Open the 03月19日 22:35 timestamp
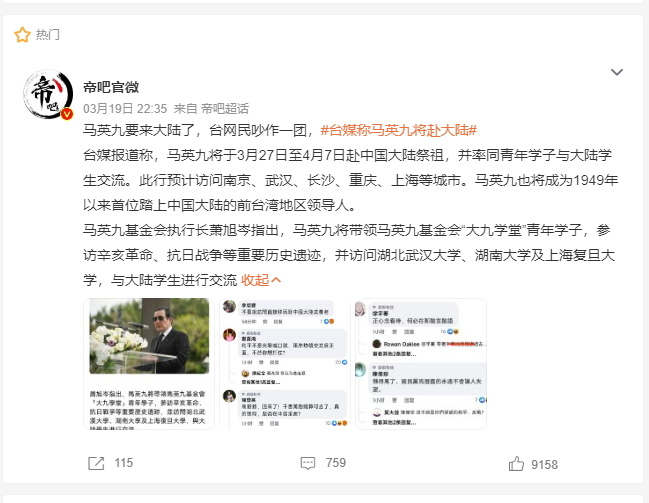 point(125,108)
